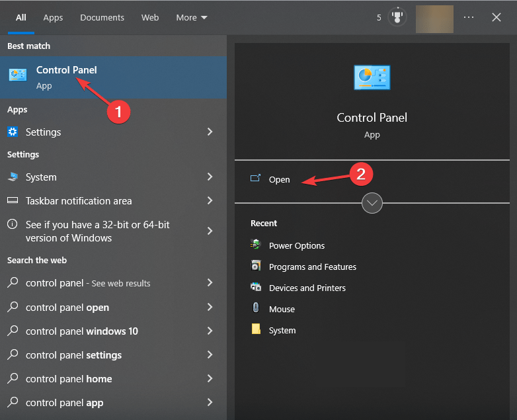Screen dimensions: 517x420
Task: Click the Mouse icon in Recent
Action: click(x=256, y=308)
